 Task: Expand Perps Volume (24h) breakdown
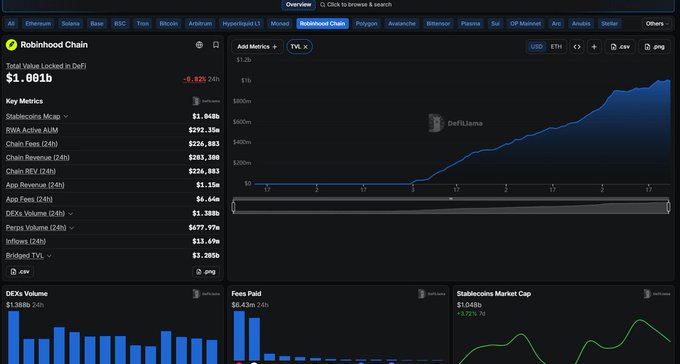click(72, 228)
